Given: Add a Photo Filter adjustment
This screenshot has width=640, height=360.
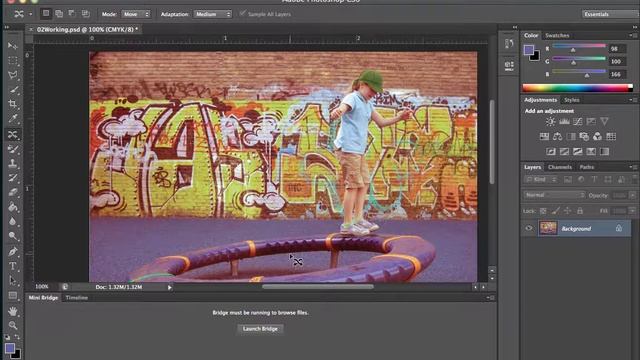Looking at the screenshot, I should (584, 136).
